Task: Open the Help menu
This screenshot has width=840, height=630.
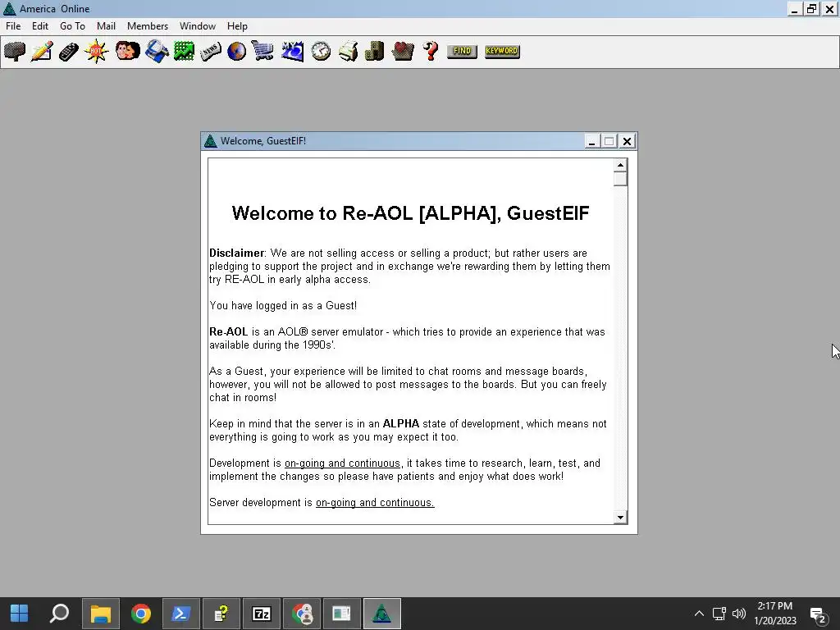Action: (237, 26)
